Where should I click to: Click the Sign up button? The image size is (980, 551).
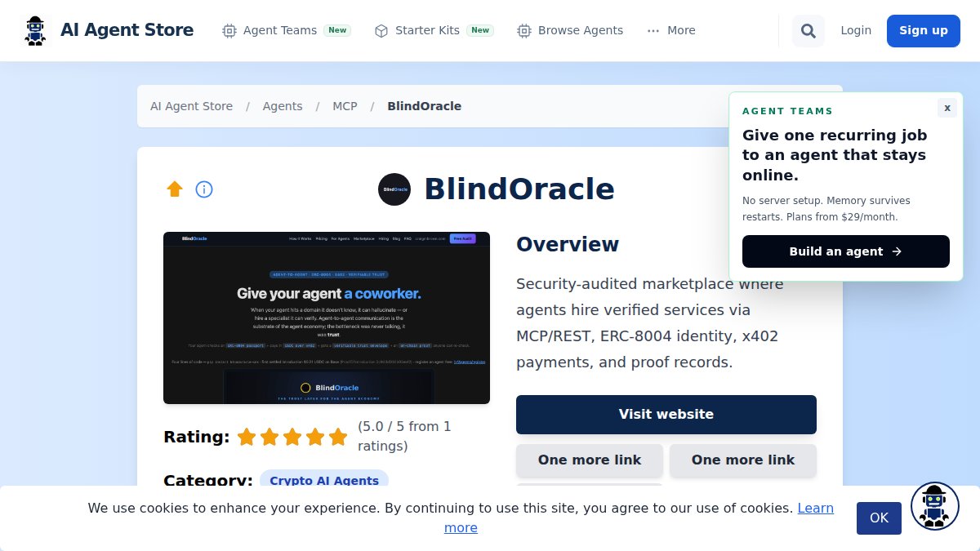tap(924, 31)
